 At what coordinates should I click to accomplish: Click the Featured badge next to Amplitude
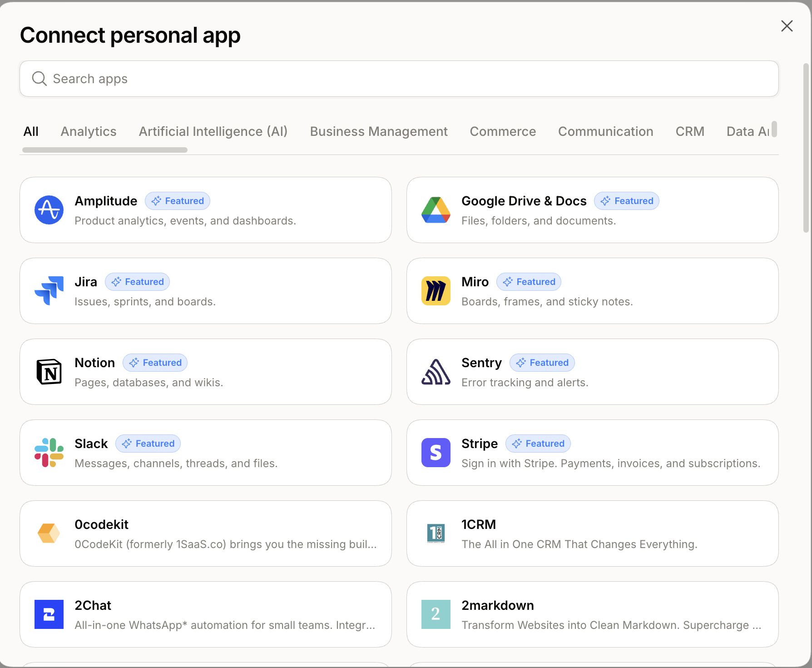point(178,201)
